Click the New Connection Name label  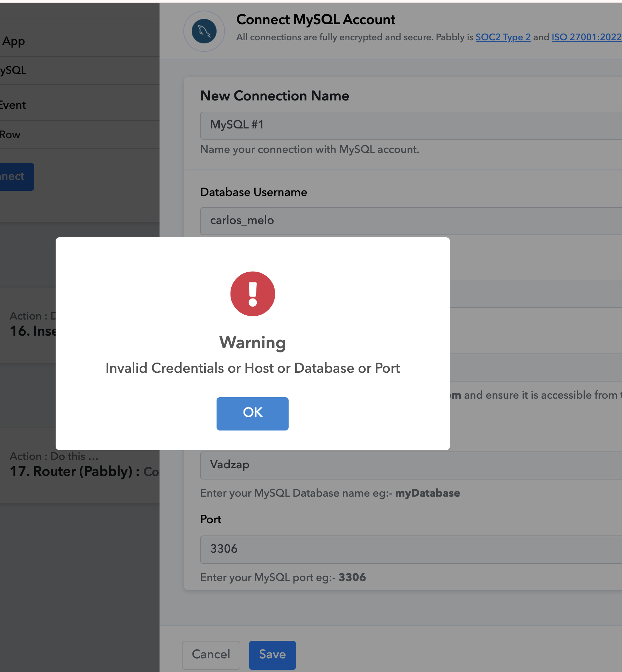pyautogui.click(x=275, y=96)
